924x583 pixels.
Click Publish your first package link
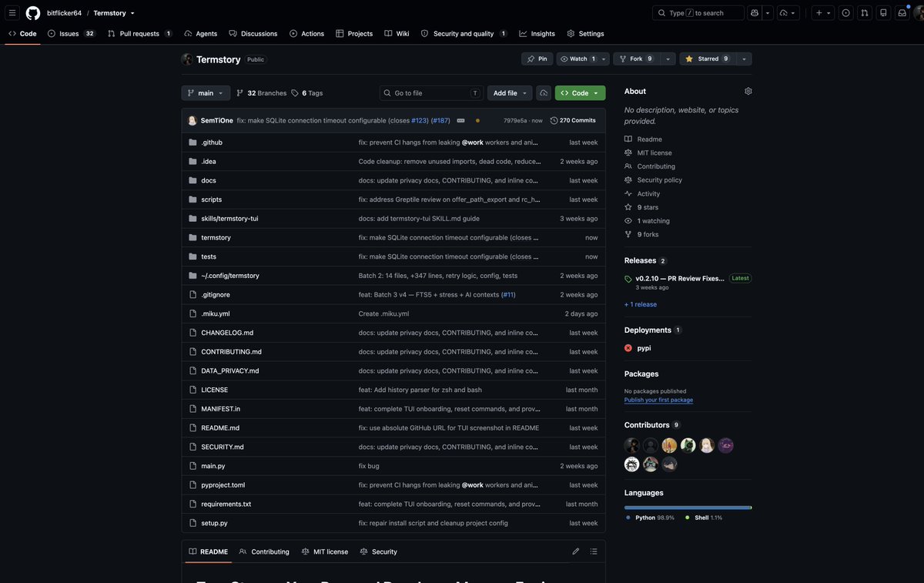pos(658,400)
